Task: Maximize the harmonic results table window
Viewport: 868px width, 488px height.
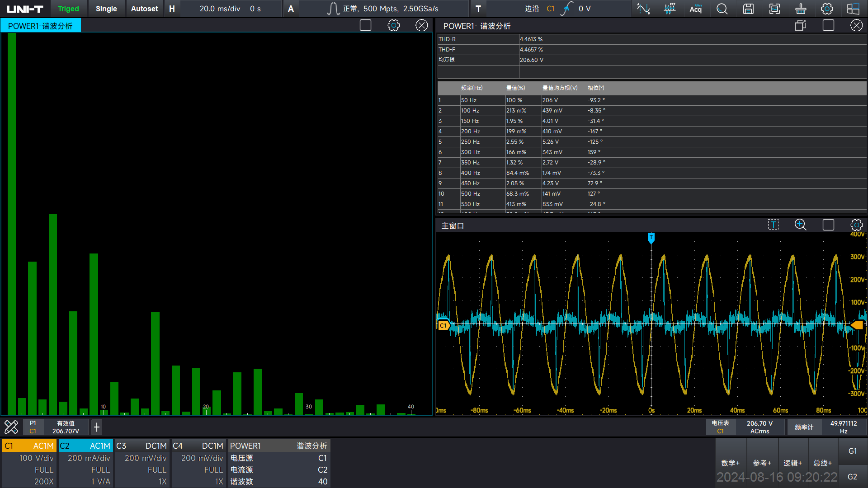Action: (828, 25)
